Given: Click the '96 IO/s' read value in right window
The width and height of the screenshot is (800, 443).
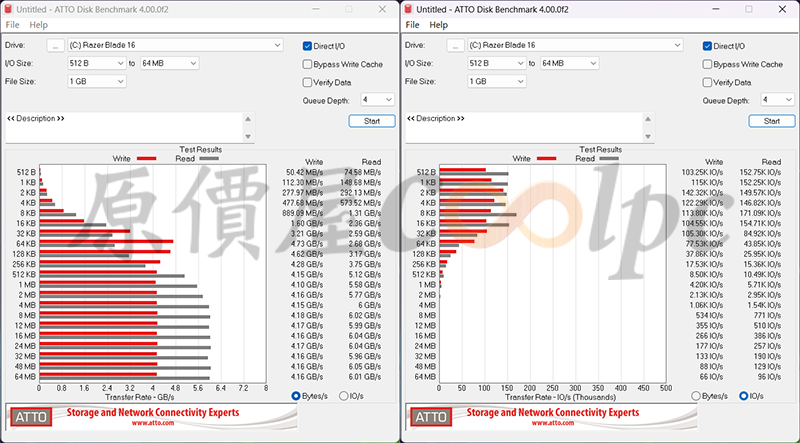Looking at the screenshot, I should [x=769, y=377].
